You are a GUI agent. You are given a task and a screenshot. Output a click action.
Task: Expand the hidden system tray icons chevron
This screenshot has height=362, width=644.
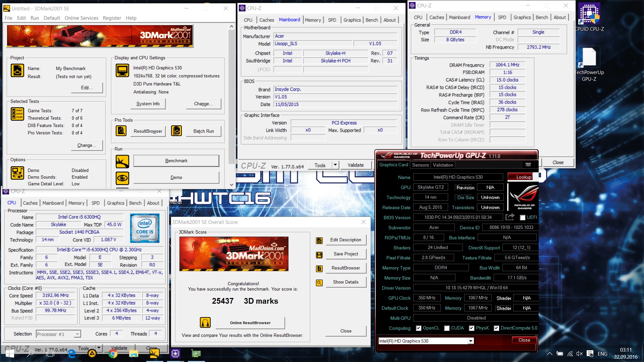(x=549, y=354)
